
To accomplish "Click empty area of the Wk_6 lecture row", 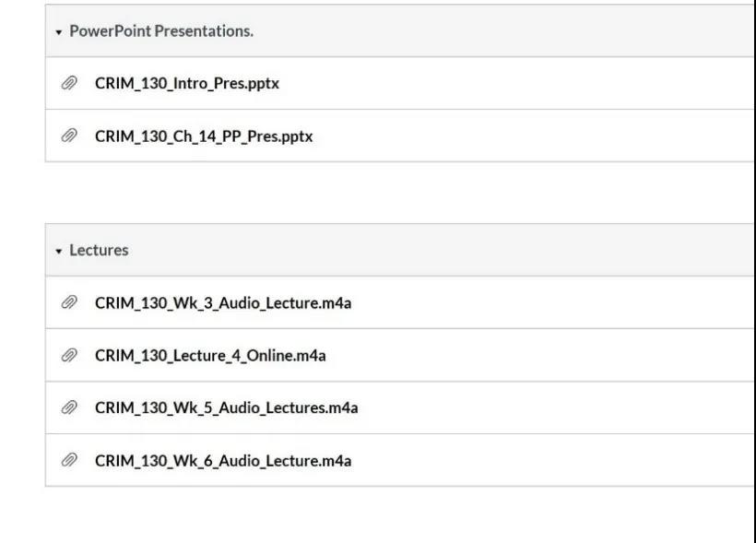I will 553,460.
